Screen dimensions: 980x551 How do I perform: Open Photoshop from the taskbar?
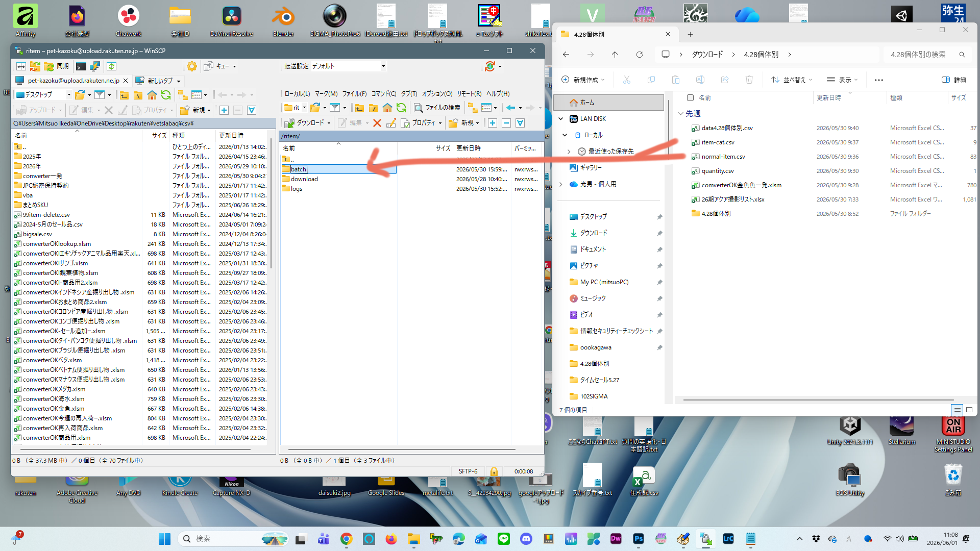click(639, 539)
